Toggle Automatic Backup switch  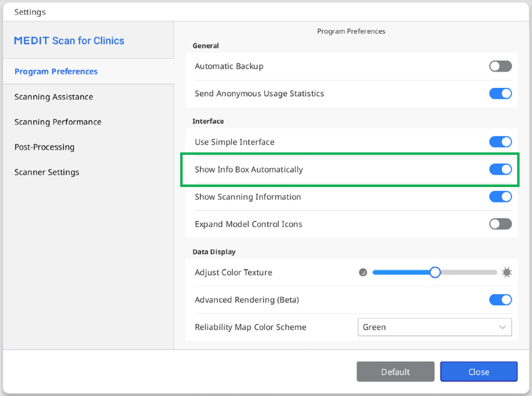[501, 66]
